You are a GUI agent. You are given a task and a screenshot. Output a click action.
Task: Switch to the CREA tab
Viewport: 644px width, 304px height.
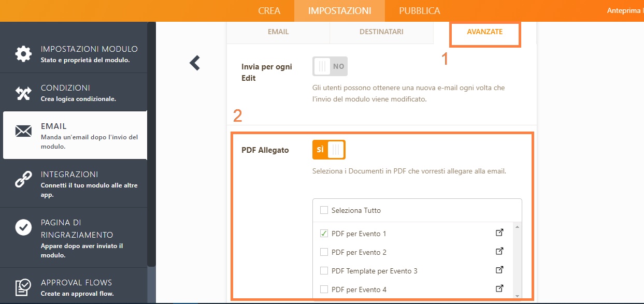269,11
